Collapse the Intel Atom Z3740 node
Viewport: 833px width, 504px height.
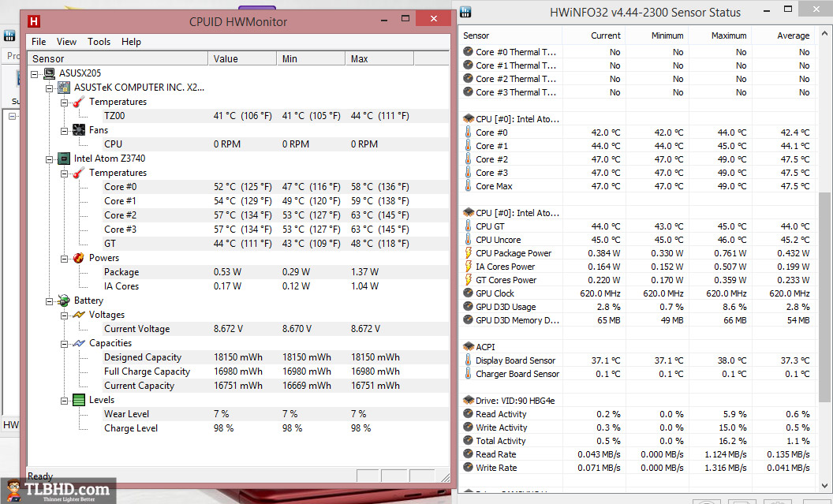click(50, 159)
